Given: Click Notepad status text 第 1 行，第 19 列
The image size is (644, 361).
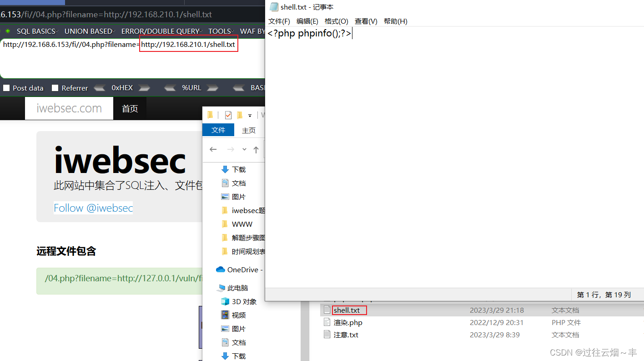Looking at the screenshot, I should tap(604, 295).
